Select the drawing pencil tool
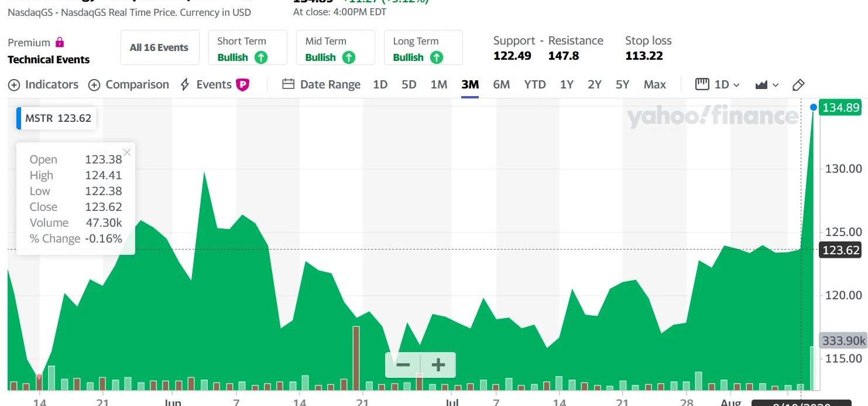 [798, 85]
